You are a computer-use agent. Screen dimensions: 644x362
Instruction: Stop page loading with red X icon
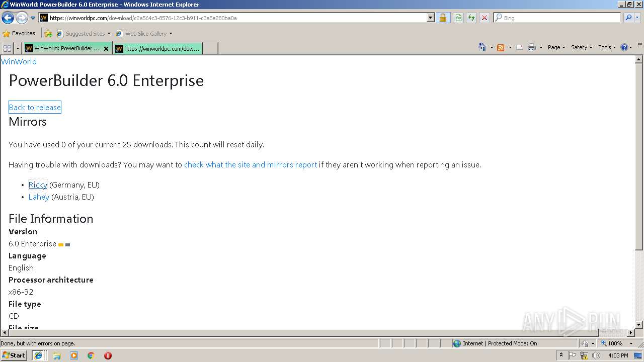[x=485, y=18]
